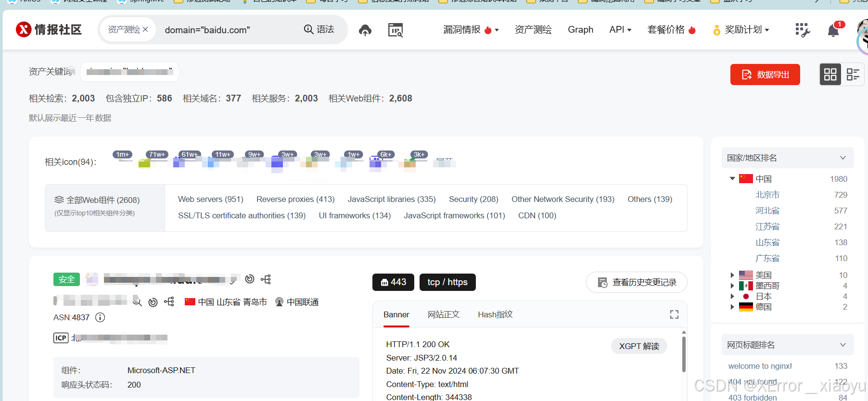Expand banner panel to fullscreen
The height and width of the screenshot is (401, 868).
click(674, 314)
